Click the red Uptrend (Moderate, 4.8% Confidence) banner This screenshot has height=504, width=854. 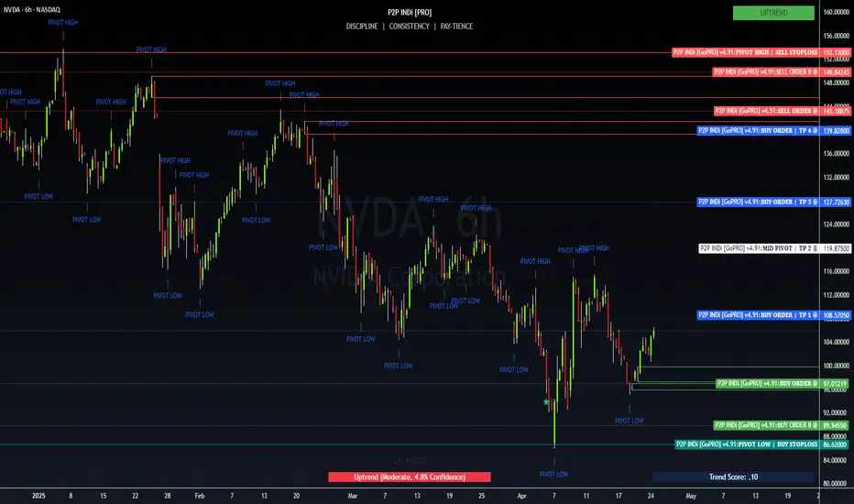[x=410, y=477]
